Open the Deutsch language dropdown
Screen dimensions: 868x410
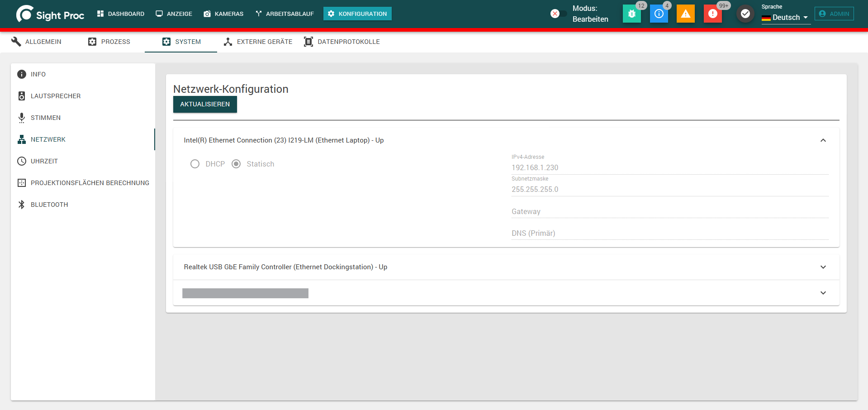786,17
